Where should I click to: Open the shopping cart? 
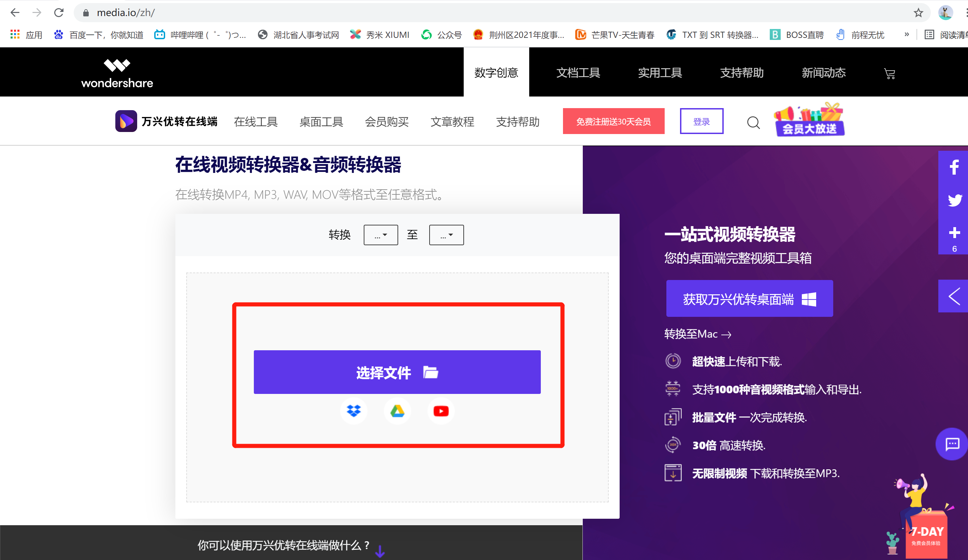890,73
